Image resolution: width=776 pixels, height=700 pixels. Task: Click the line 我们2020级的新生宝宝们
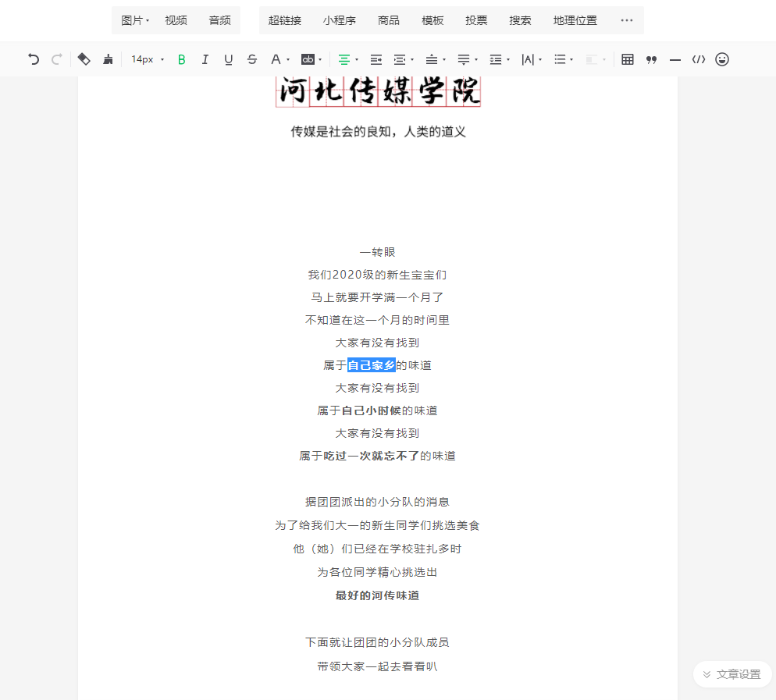pos(377,275)
